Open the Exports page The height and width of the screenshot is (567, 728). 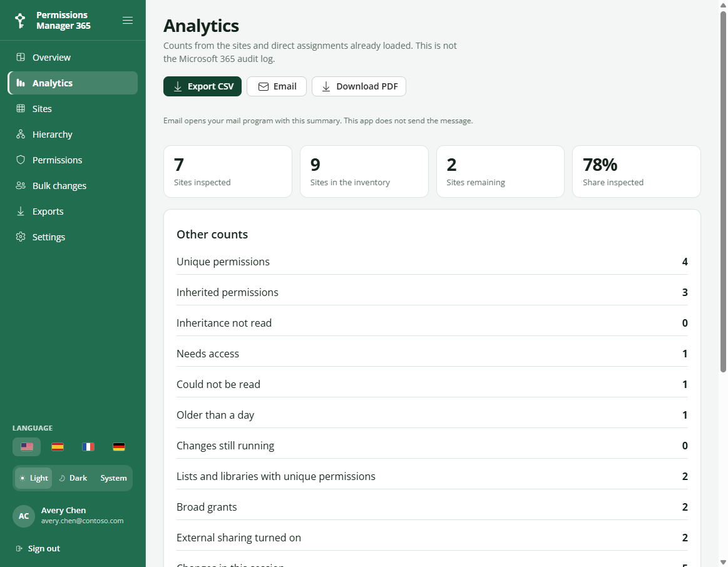click(73, 211)
